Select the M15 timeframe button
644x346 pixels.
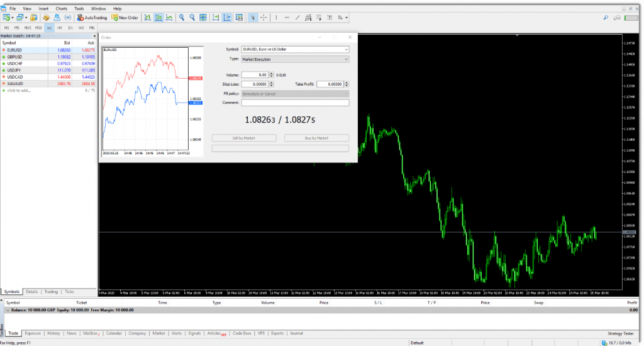click(x=28, y=28)
